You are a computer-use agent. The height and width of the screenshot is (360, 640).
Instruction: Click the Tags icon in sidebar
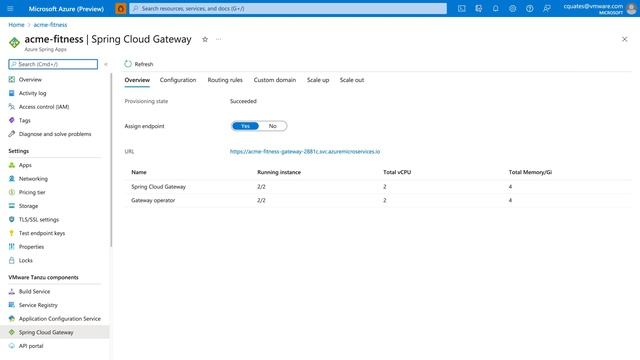pyautogui.click(x=11, y=120)
